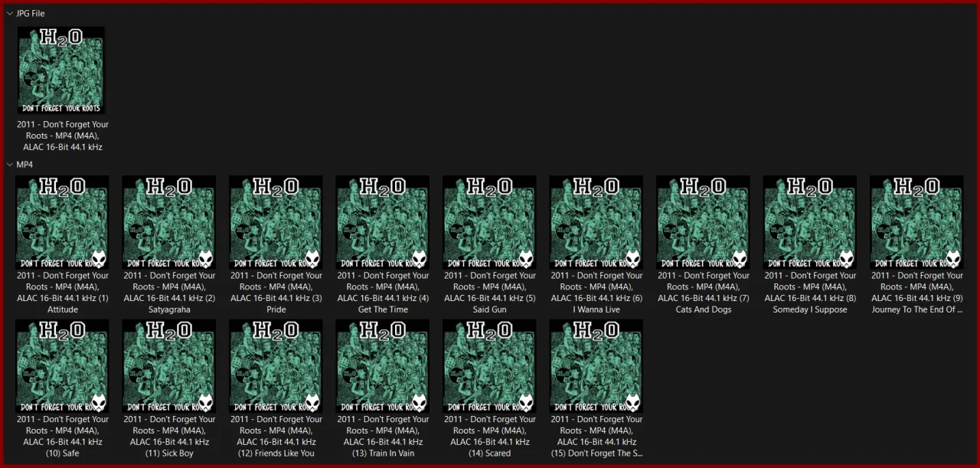Click the file name ending in (15) Don't Forget The S...
This screenshot has width=980, height=468.
point(596,437)
